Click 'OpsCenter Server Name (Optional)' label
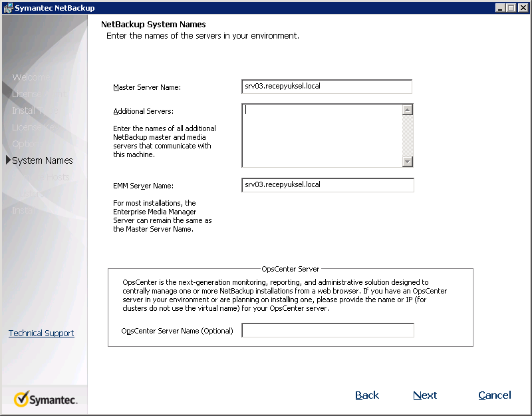Screen dimensions: 532x416 pos(177,331)
